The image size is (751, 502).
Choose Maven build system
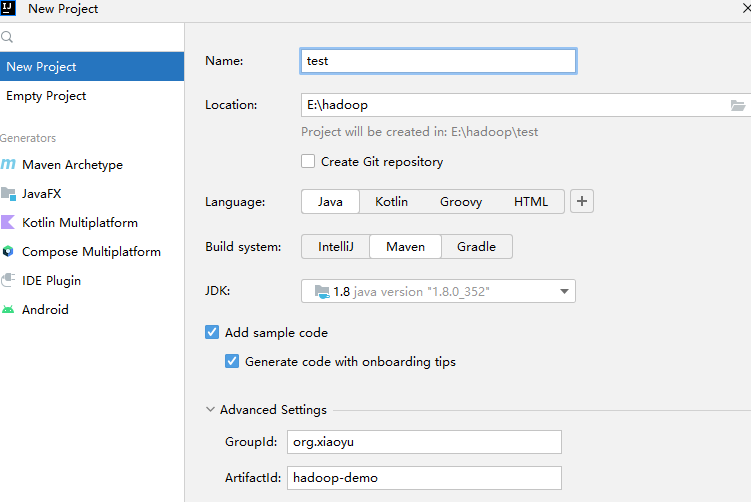point(405,247)
